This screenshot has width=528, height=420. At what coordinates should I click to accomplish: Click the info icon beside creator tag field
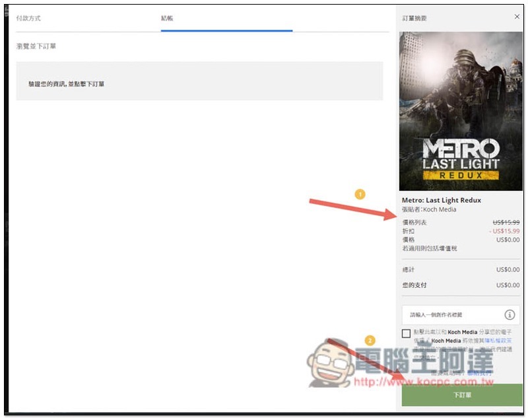(x=510, y=314)
